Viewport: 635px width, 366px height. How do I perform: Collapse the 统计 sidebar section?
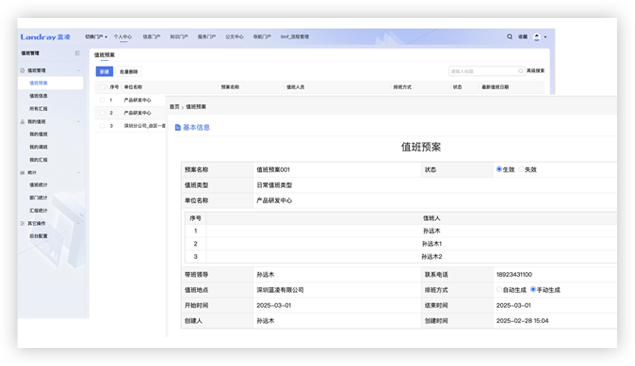pos(78,172)
